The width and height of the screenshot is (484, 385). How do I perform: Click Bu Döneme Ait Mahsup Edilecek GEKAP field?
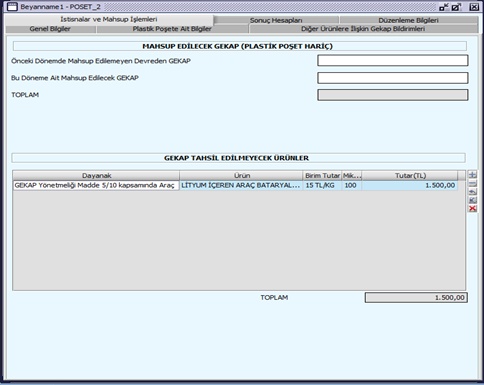[x=393, y=78]
